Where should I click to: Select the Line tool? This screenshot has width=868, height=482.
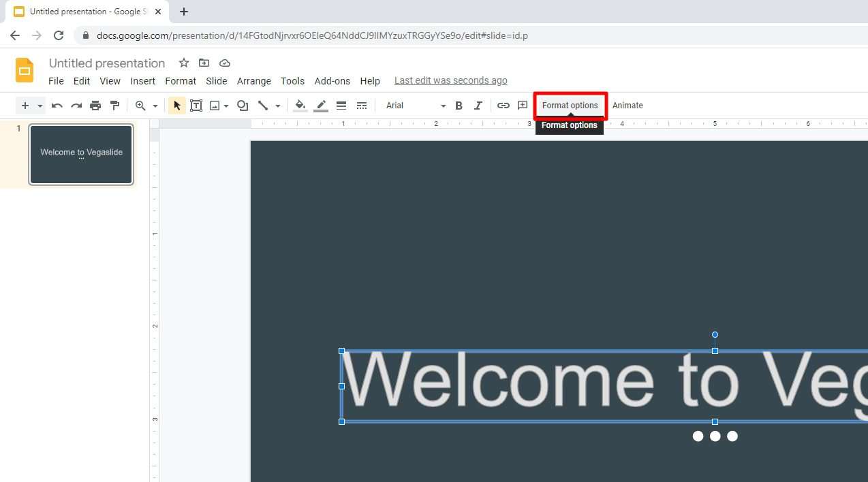[264, 106]
